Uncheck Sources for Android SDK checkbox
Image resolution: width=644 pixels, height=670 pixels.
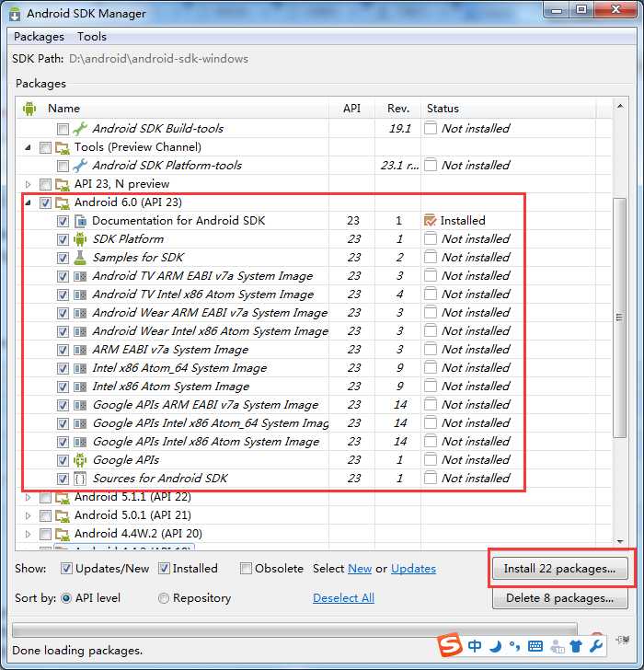pos(63,479)
